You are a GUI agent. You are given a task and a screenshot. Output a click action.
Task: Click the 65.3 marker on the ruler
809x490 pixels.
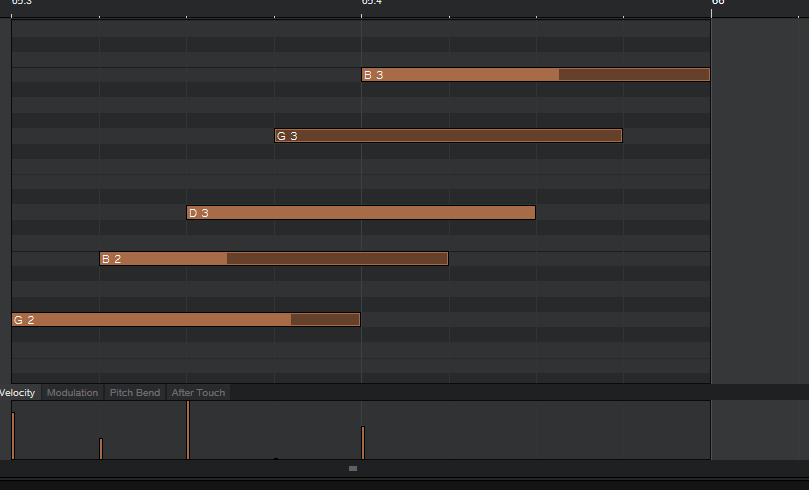tap(22, 3)
